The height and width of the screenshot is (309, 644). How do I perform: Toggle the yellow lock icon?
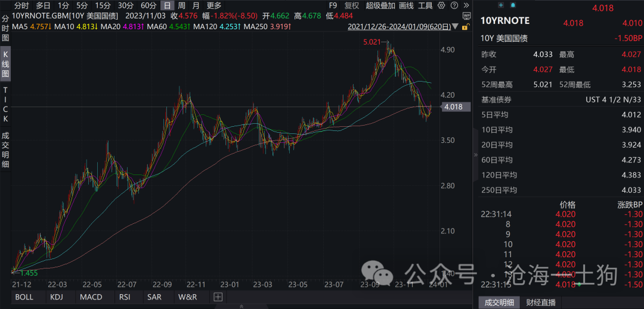click(x=465, y=27)
